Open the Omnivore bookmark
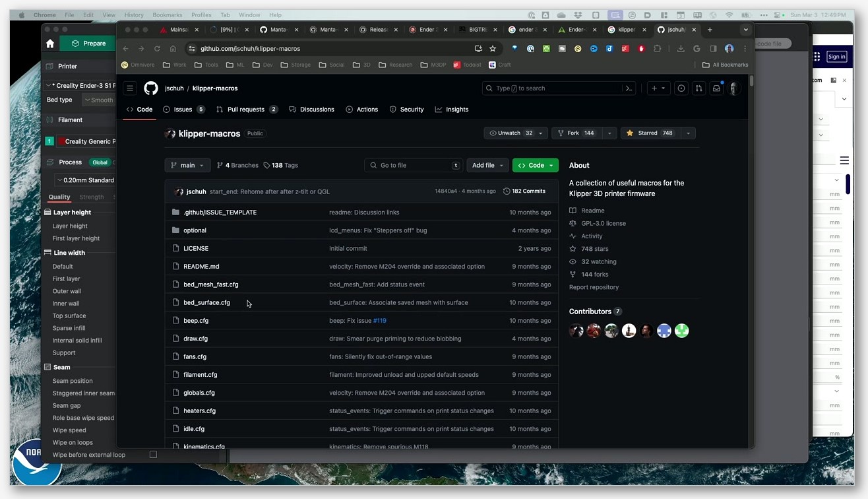The width and height of the screenshot is (868, 499). click(138, 65)
